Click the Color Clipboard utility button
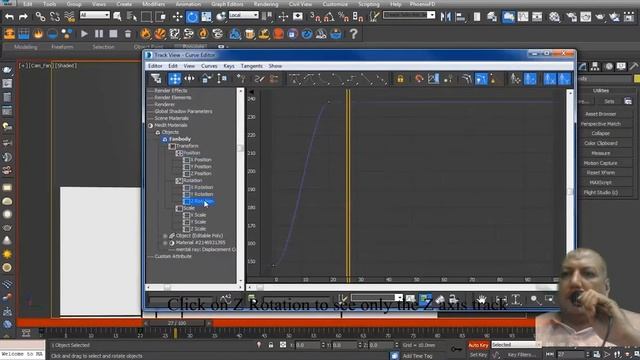This screenshot has height=360, width=640. tap(600, 143)
